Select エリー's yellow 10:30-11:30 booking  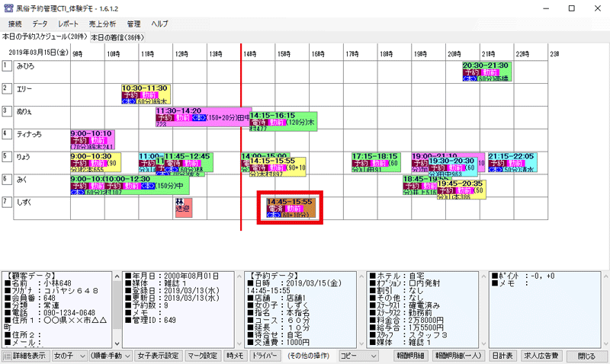(145, 93)
